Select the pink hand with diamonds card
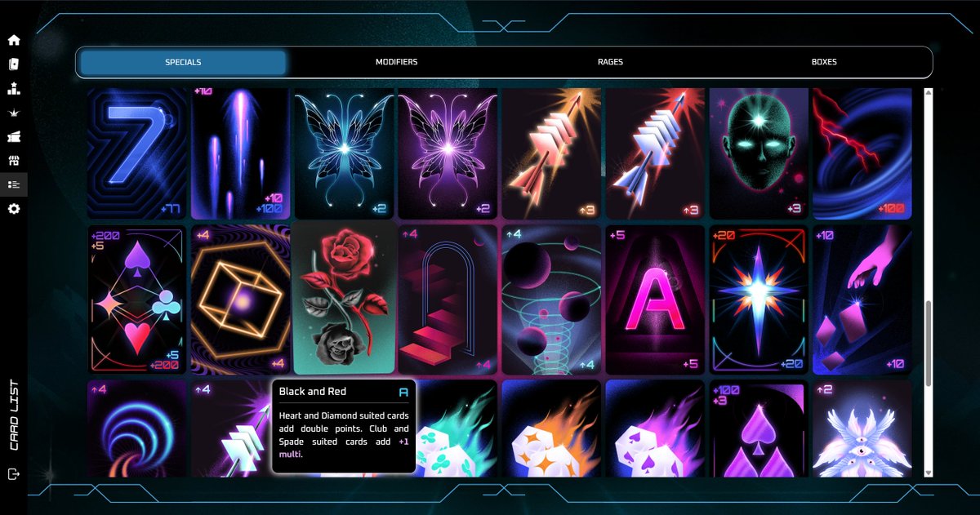 click(862, 300)
